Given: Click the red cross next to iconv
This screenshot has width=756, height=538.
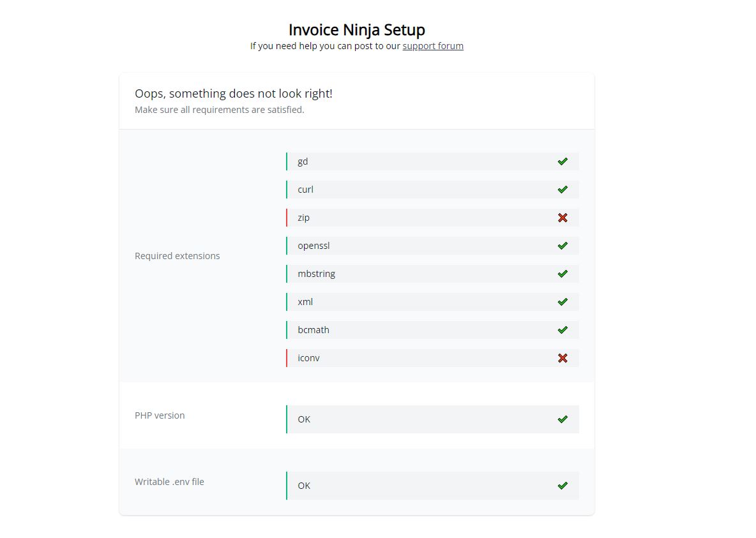Looking at the screenshot, I should (562, 357).
